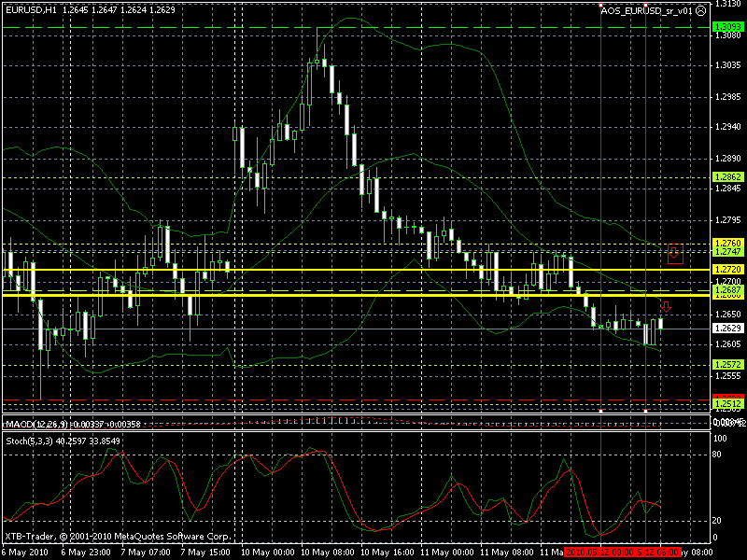Click the current price 1.2629 label
747x560 pixels.
click(726, 329)
